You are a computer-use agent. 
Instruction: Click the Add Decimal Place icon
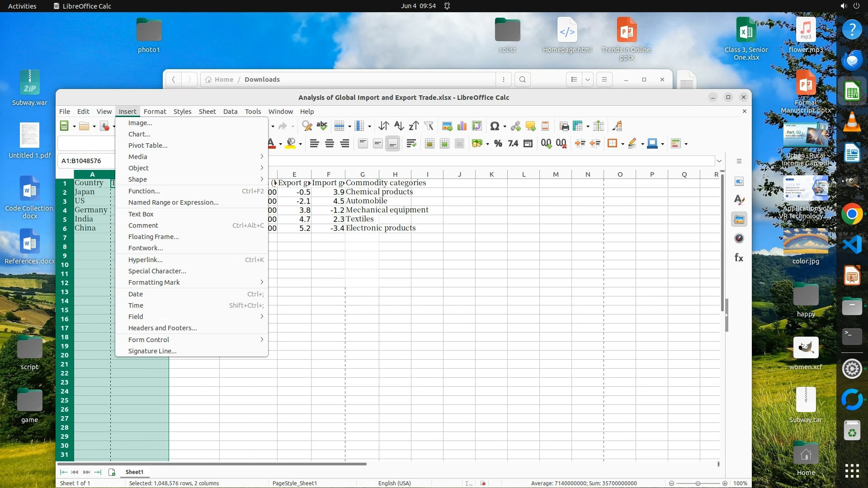(x=546, y=144)
